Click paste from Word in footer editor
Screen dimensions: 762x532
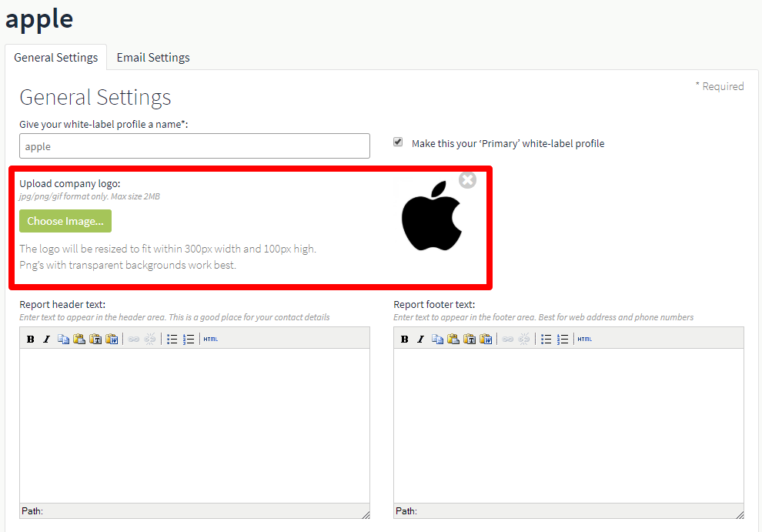(x=486, y=339)
